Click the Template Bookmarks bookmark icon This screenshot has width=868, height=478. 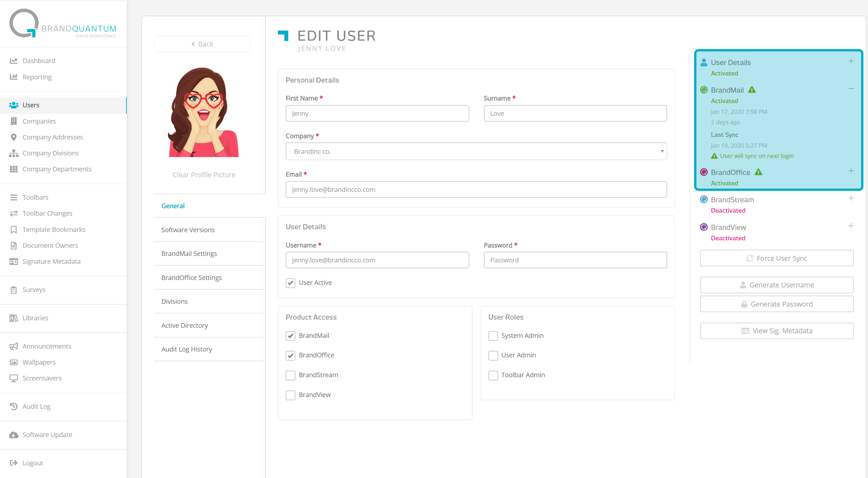tap(13, 230)
